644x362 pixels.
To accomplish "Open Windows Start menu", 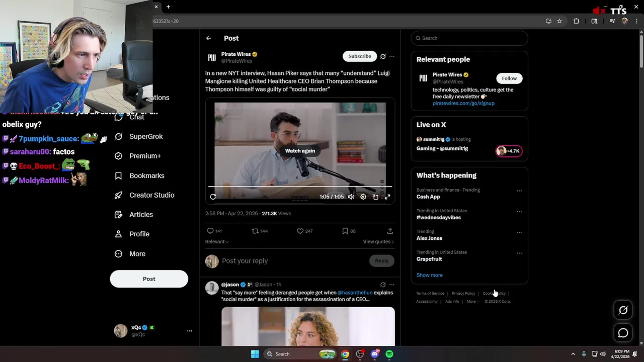I will pyautogui.click(x=255, y=354).
